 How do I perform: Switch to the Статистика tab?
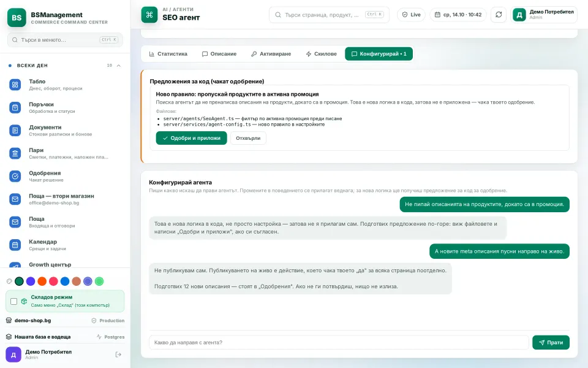tap(168, 54)
